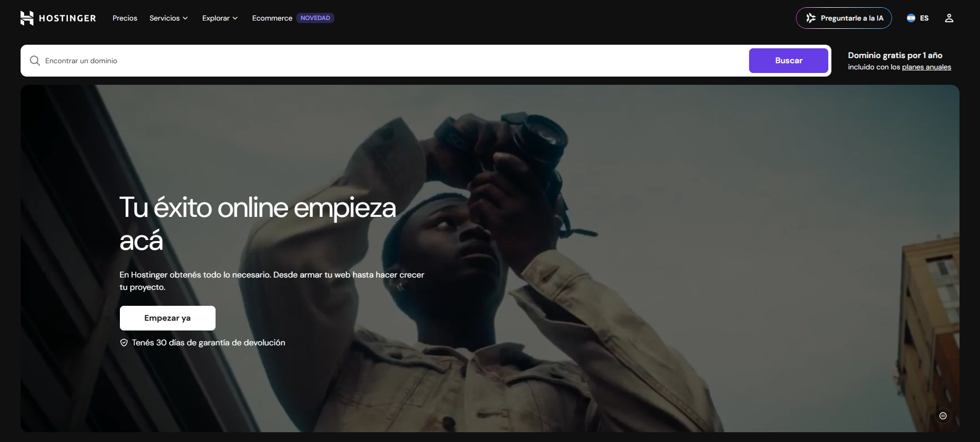Click the Buscar button
The width and height of the screenshot is (980, 442).
point(789,61)
